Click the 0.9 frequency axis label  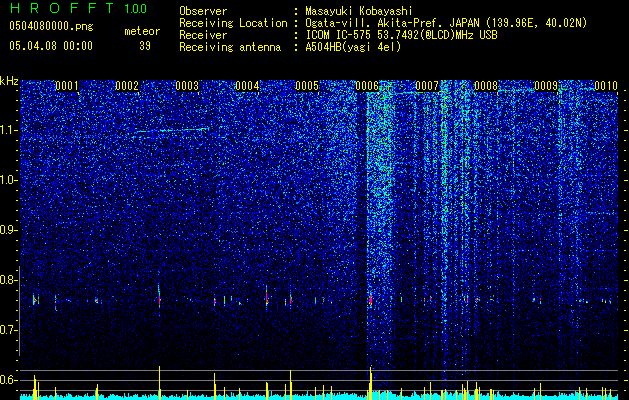(x=9, y=230)
